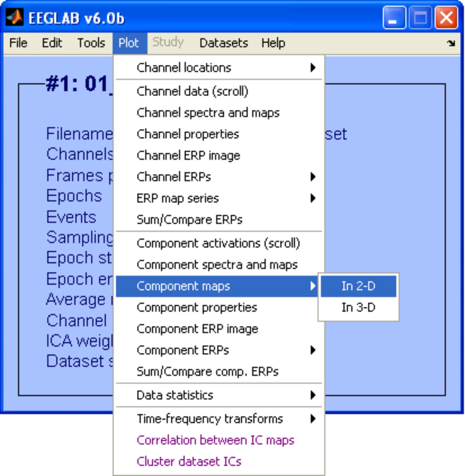Choose Component activations (scroll)
This screenshot has width=465, height=476.
(218, 243)
